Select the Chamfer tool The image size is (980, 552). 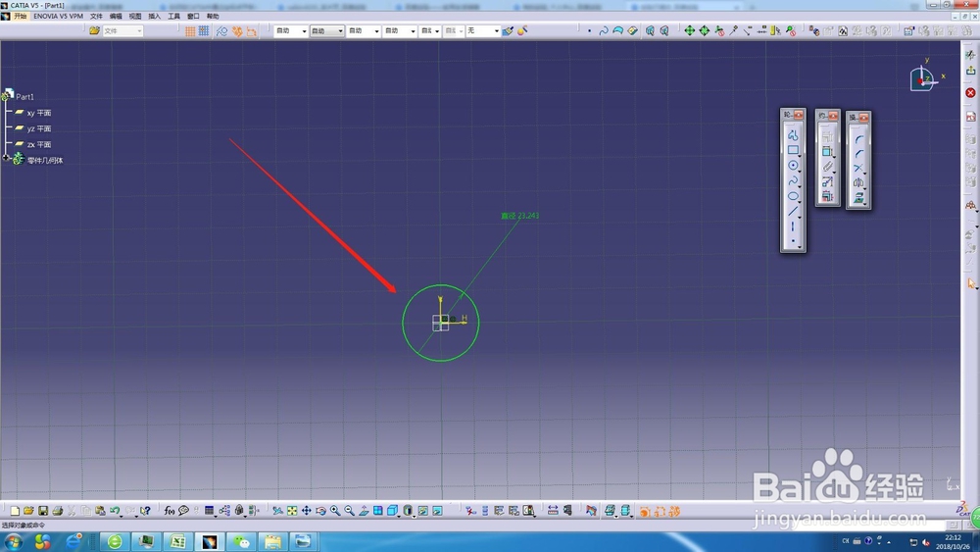coord(858,153)
